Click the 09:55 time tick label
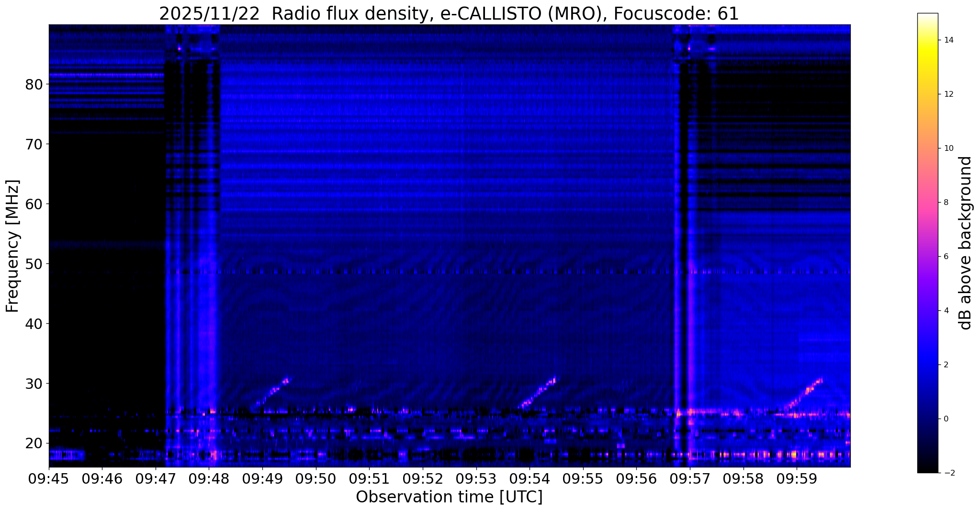 [583, 478]
